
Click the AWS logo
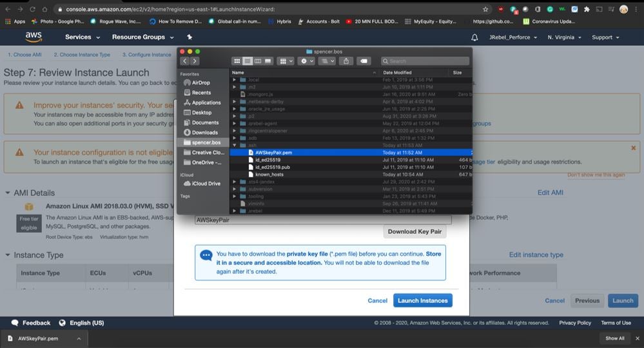[34, 37]
